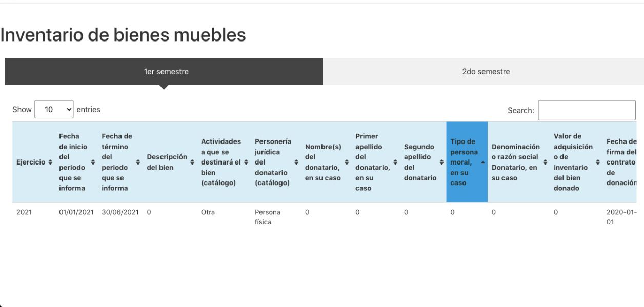Select the Persona física cell in first row
644x307 pixels.
[x=268, y=217]
